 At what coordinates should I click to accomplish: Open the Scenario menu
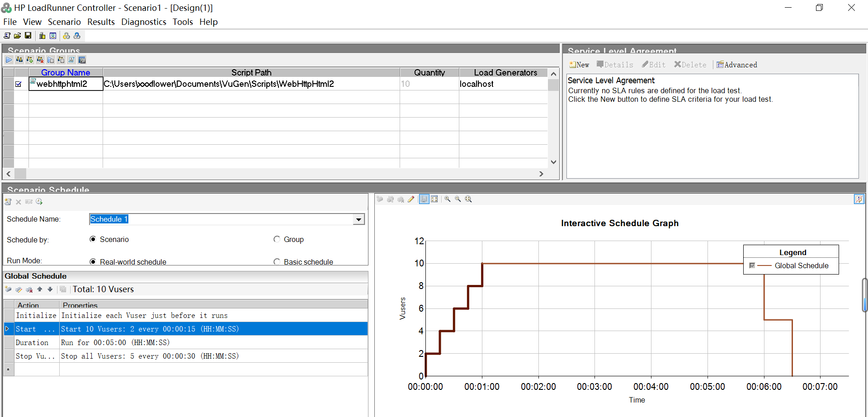(64, 22)
